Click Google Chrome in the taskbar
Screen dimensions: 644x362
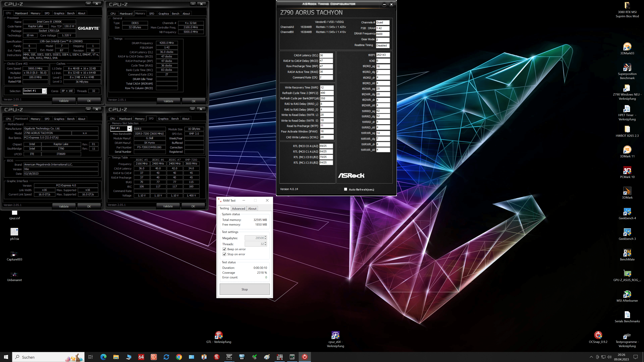[x=179, y=357]
